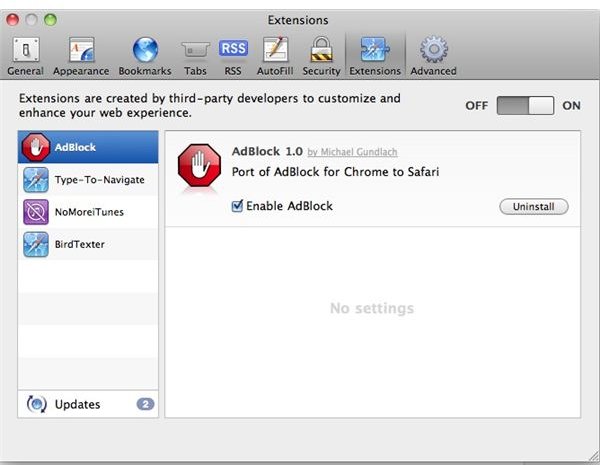
Task: Open the Security padlock icon
Action: coord(321,49)
